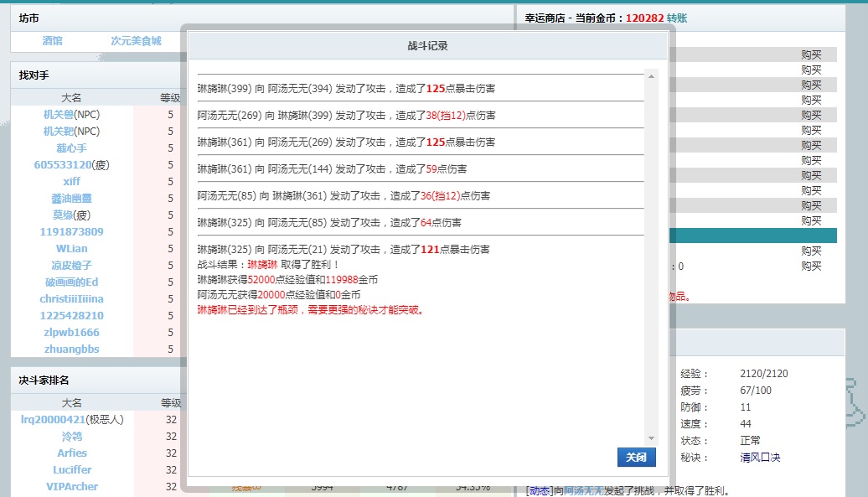Click the 大名 column header in 决斗家排名

tap(71, 403)
